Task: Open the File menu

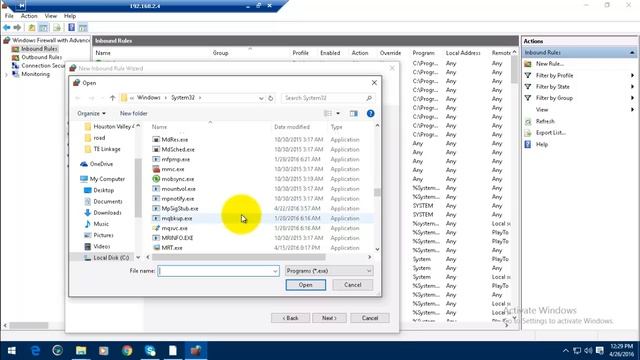Action: point(9,16)
